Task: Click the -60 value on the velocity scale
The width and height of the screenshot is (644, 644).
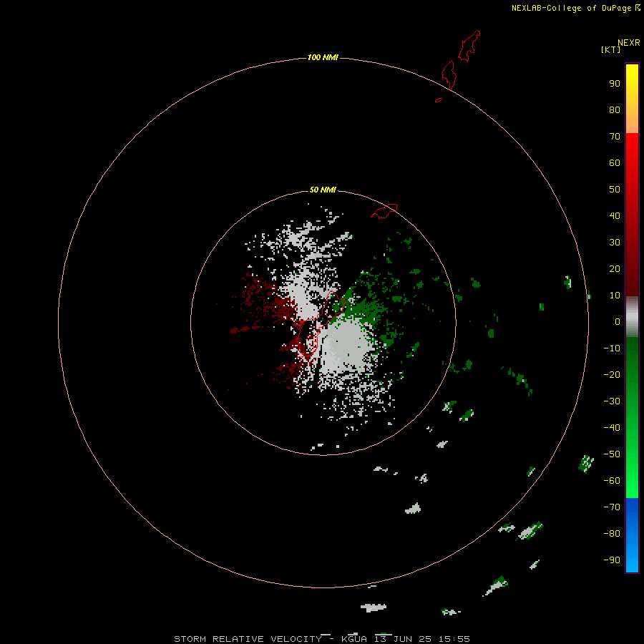Action: (x=612, y=481)
